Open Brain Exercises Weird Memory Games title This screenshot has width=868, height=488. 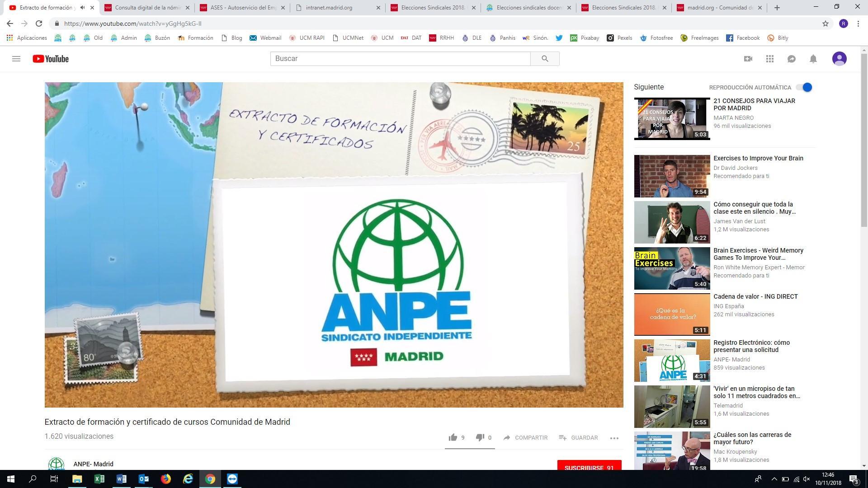tap(758, 254)
